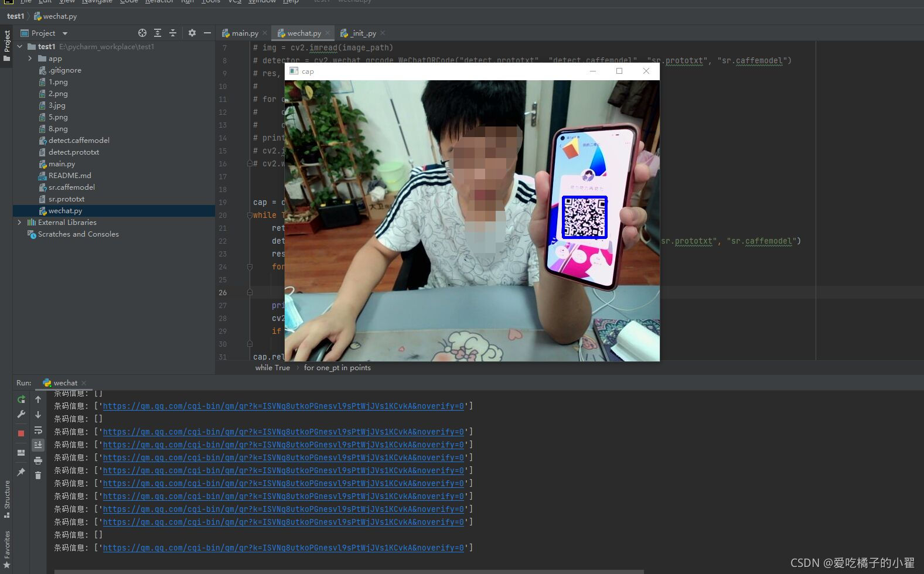924x574 pixels.
Task: Stop the running wechat script
Action: click(21, 433)
